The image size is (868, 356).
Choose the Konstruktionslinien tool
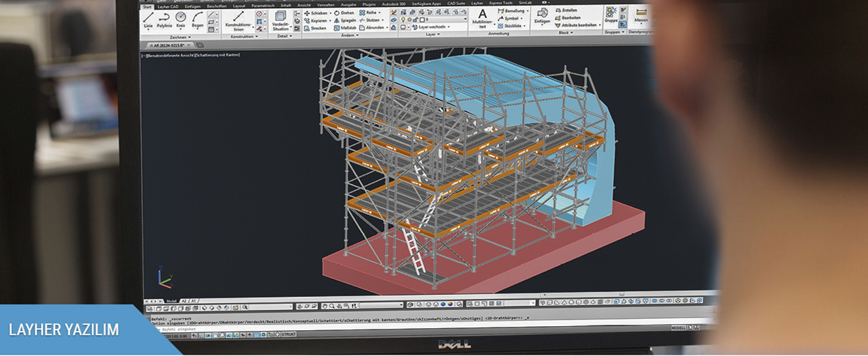238,20
